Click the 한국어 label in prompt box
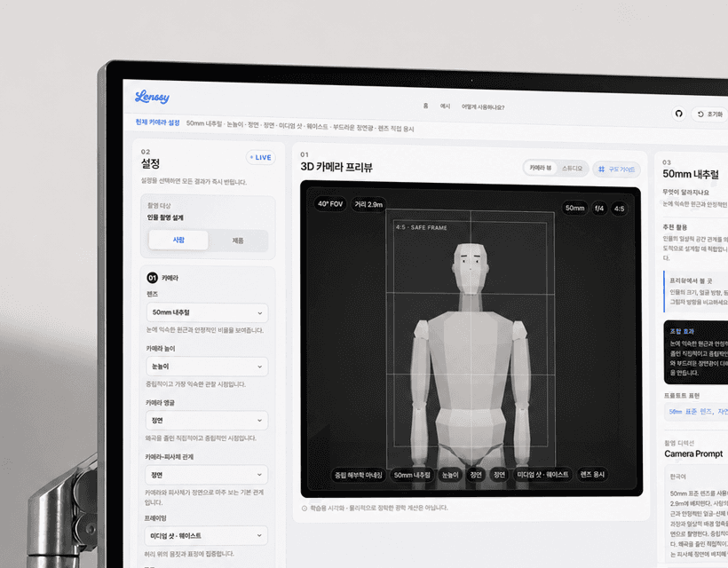 tap(677, 477)
